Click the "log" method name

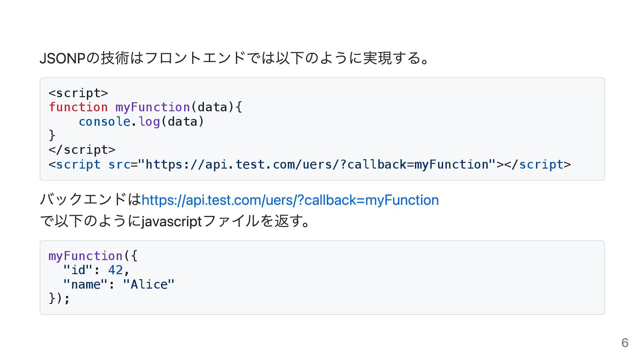(149, 122)
